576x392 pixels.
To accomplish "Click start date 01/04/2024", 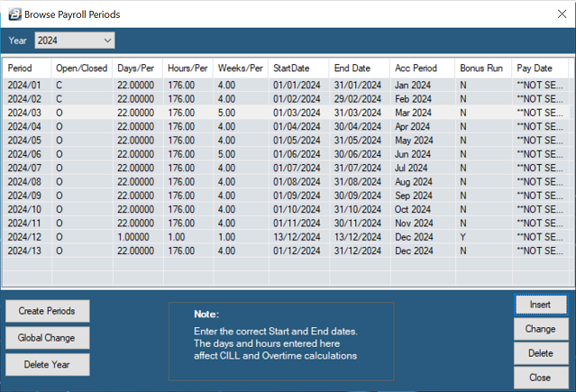I will 297,126.
